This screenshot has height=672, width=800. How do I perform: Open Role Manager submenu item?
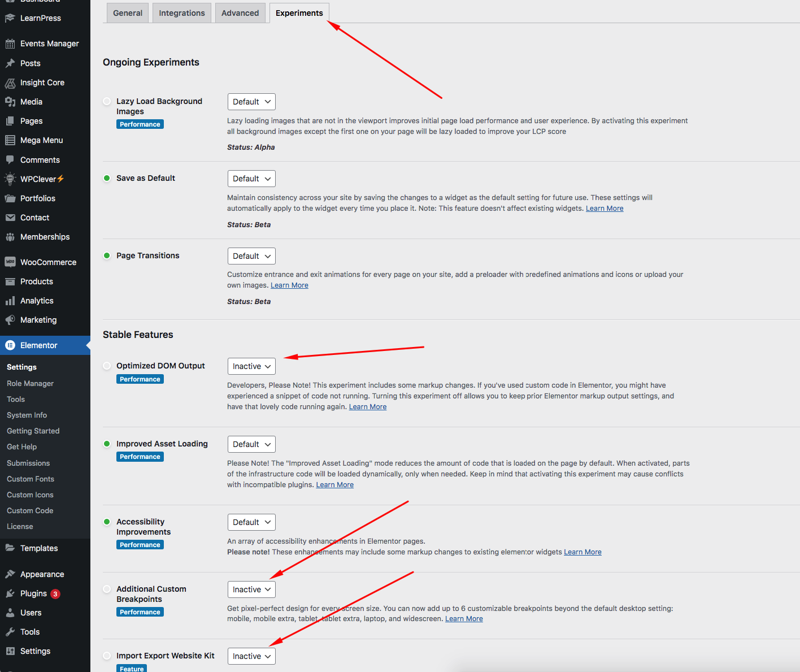pos(30,383)
